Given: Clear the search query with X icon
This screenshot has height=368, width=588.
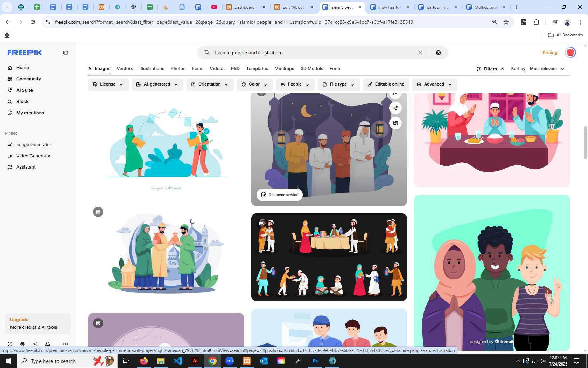Looking at the screenshot, I should 420,53.
